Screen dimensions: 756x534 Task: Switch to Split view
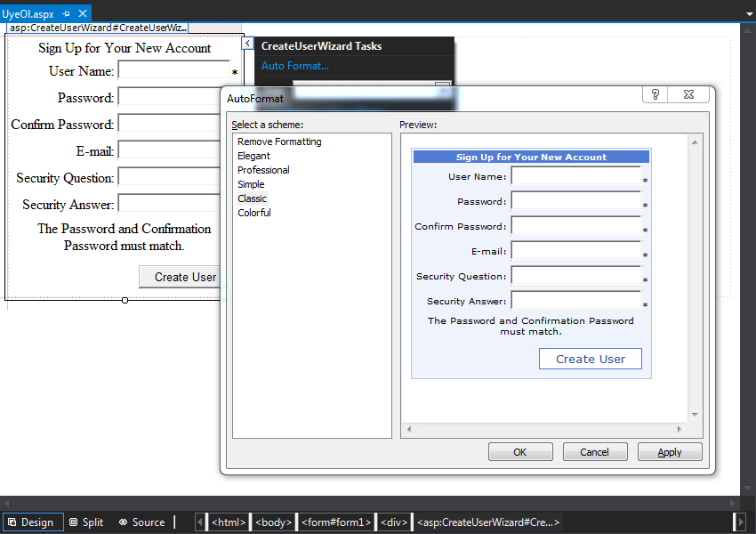[87, 522]
